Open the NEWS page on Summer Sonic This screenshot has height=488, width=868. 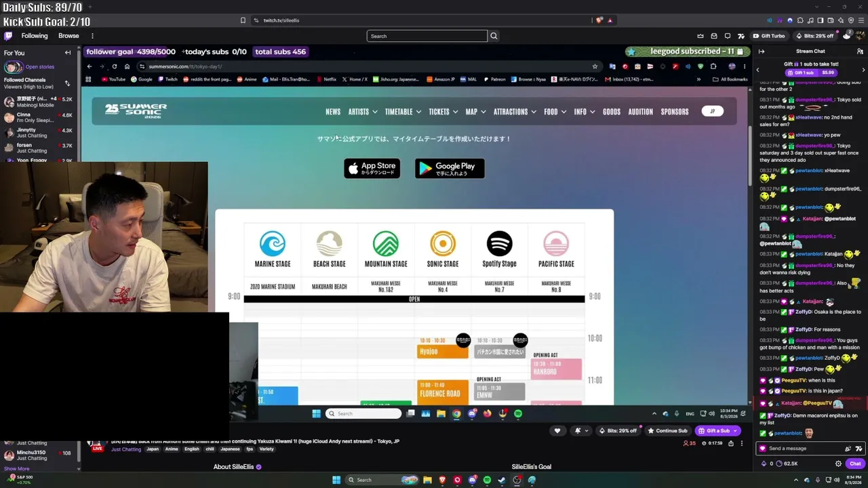coord(333,112)
